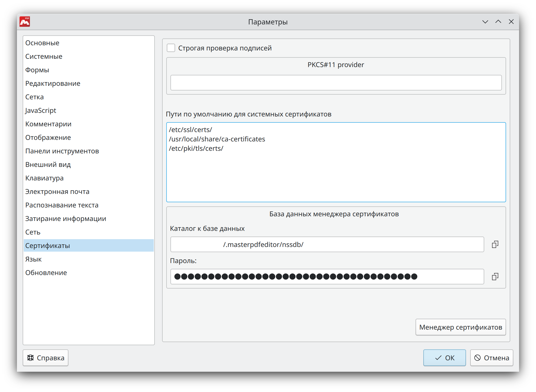Open help via the Справка button
Viewport: 536px width, 392px height.
(46, 358)
